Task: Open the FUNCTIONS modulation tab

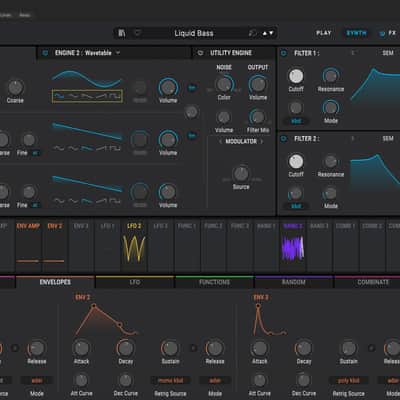Action: (x=214, y=282)
